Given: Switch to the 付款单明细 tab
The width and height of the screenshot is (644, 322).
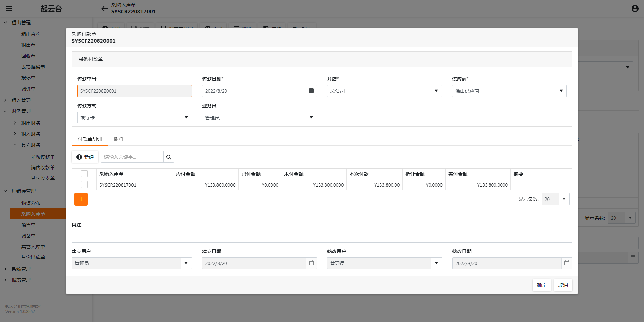Looking at the screenshot, I should click(90, 139).
